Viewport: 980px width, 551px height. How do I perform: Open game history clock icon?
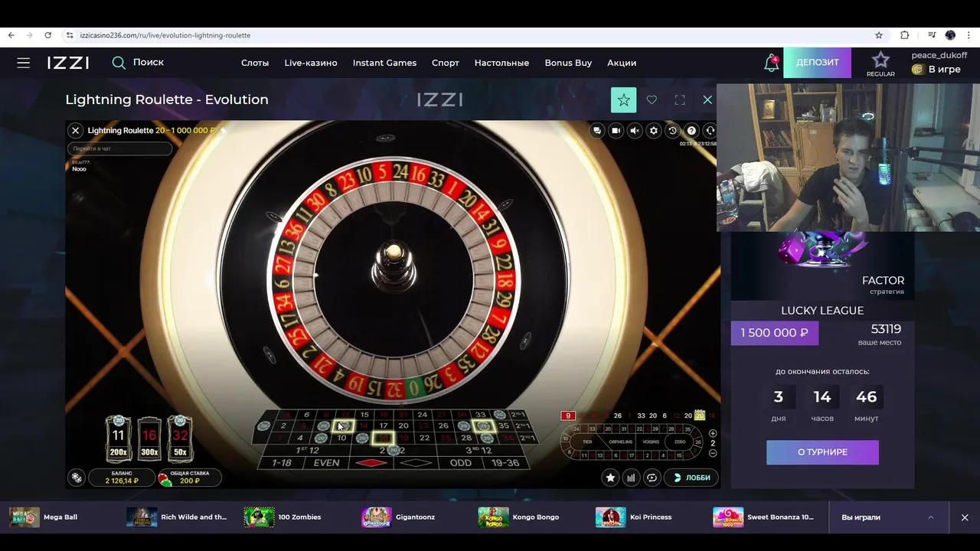pyautogui.click(x=672, y=131)
